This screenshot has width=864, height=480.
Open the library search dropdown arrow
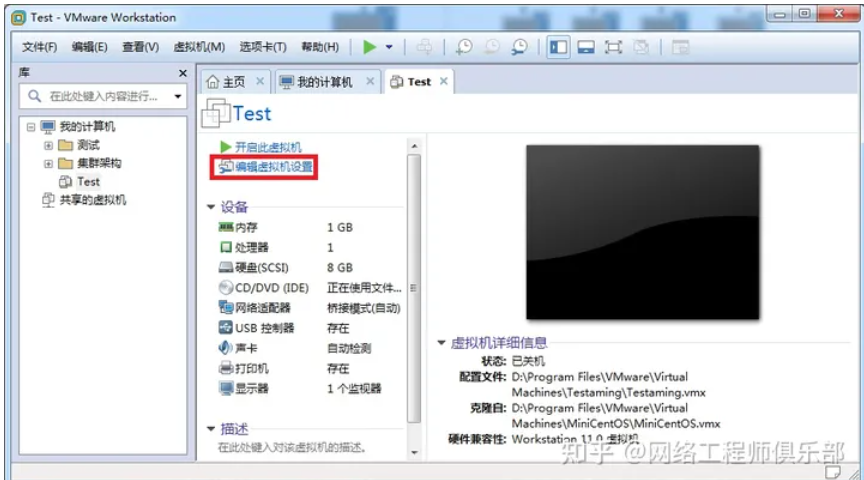pos(177,96)
